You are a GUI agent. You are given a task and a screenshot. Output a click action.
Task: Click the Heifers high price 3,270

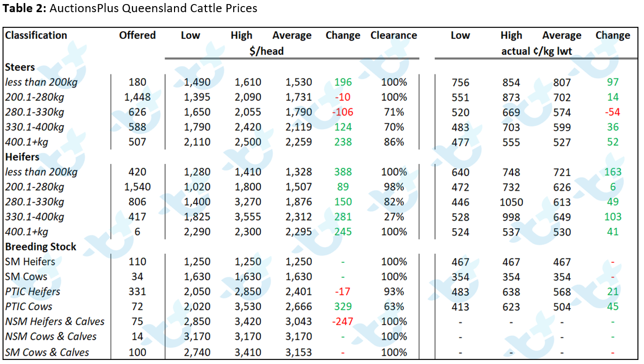(x=248, y=202)
